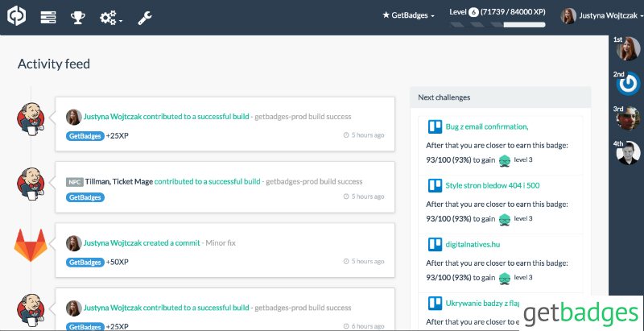Select the 4th place leaderboard avatar
Screen dimensions: 644x331
pyautogui.click(x=628, y=152)
